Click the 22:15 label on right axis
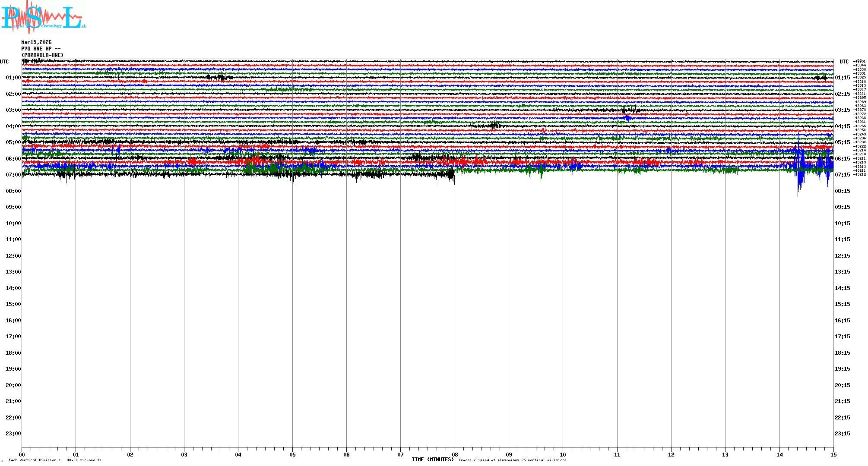This screenshot has width=868, height=466. (842, 418)
